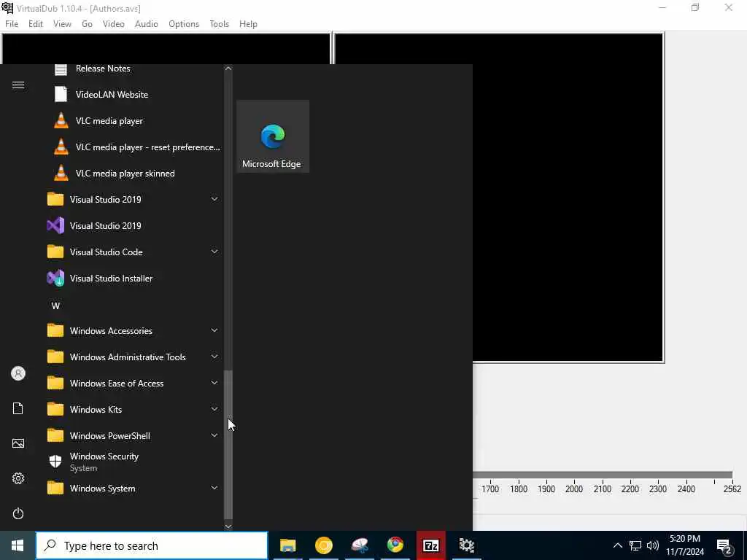Expand the Windows Ease of Access folder
747x560 pixels.
pyautogui.click(x=131, y=384)
